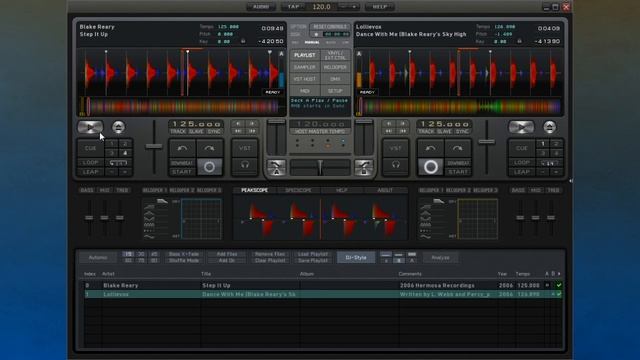Select Deck B cue point 2
640x360 pixels.
556,144
